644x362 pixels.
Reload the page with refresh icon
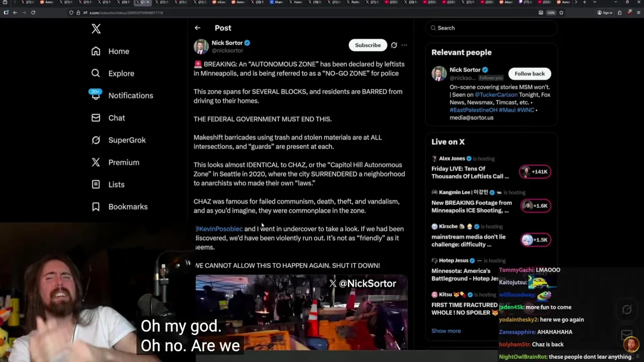click(33, 13)
